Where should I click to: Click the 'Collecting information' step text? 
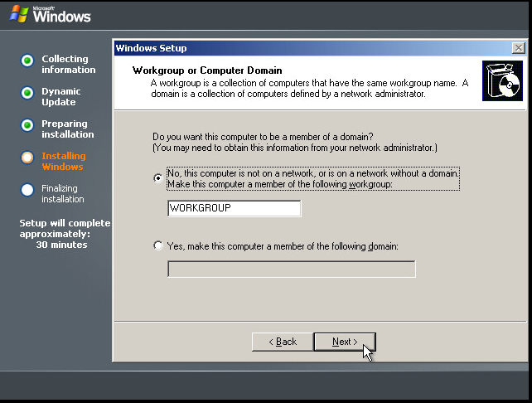click(69, 64)
